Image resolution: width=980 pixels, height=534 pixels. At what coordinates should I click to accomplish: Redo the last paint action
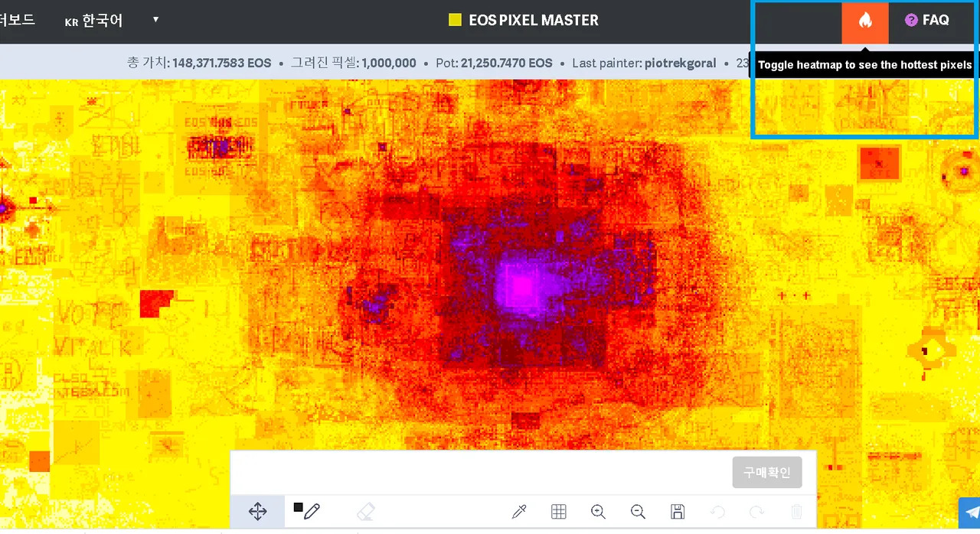pos(756,512)
